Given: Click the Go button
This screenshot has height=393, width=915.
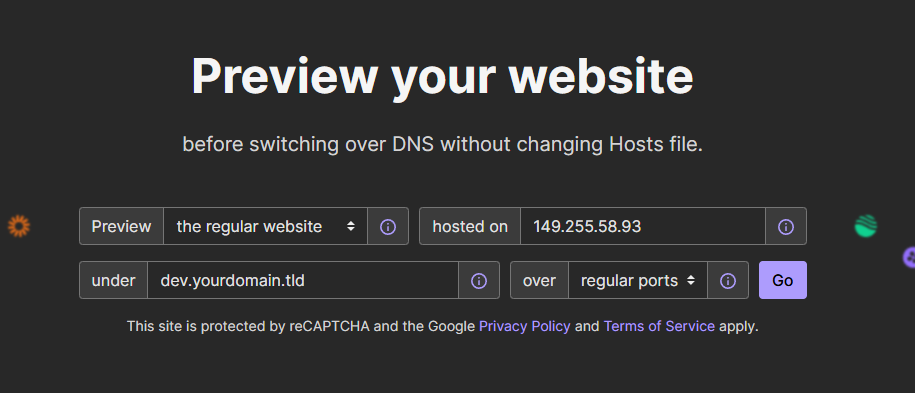Looking at the screenshot, I should pos(783,280).
